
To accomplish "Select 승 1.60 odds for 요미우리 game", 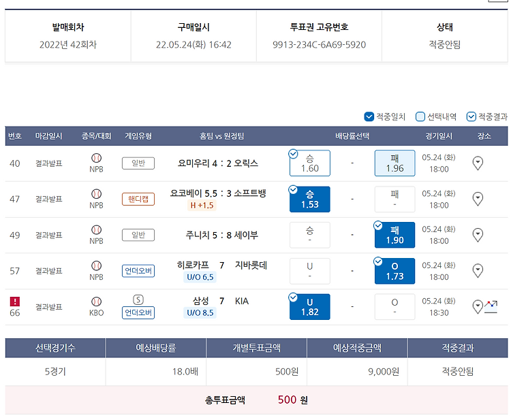I will coord(310,163).
